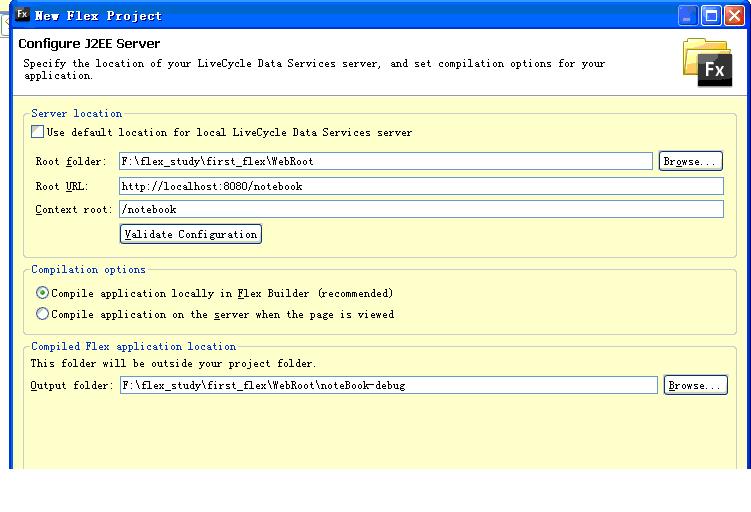Click the Root URL label
This screenshot has height=512, width=751.
[62, 186]
